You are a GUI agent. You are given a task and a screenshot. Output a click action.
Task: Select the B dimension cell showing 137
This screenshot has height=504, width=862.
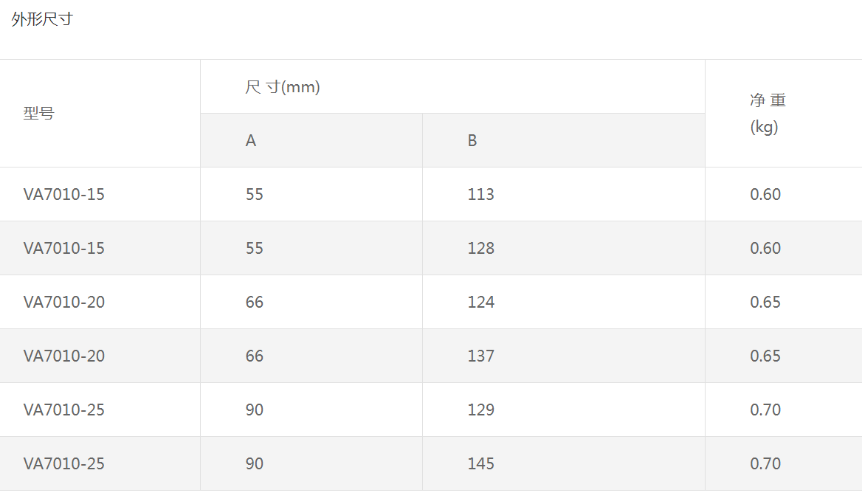pos(481,356)
